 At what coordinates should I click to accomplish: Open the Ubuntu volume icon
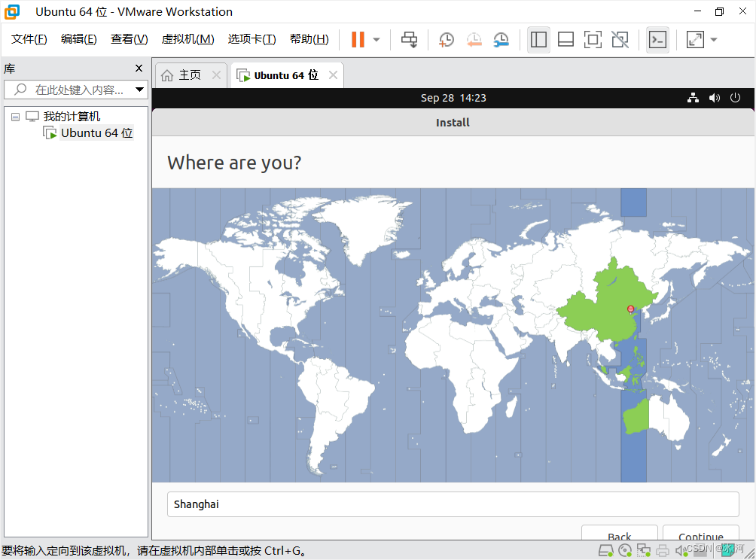click(715, 98)
